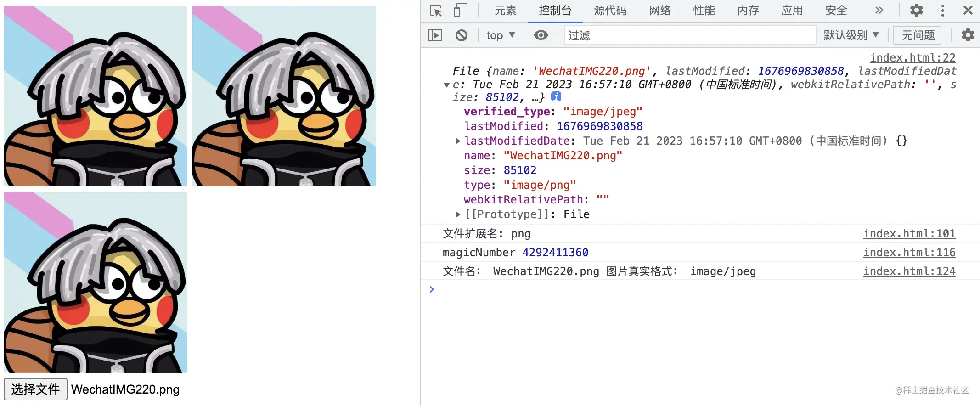Open the three-dot customize DevTools menu
This screenshot has width=980, height=406.
[x=943, y=11]
